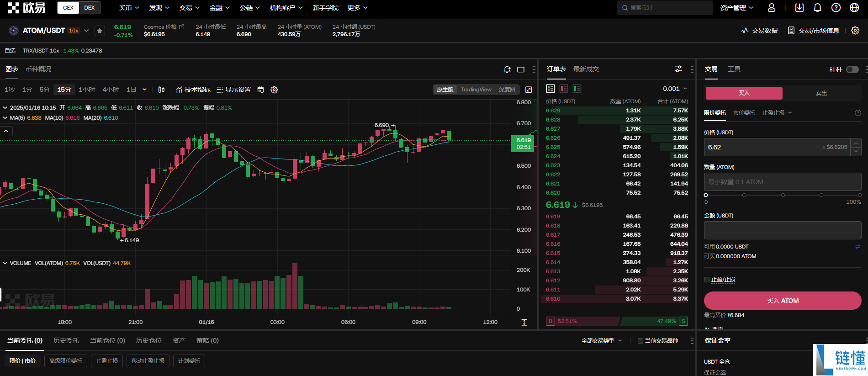868x376 pixels.
Task: Switch to the 最新成交 tab
Action: tap(586, 69)
